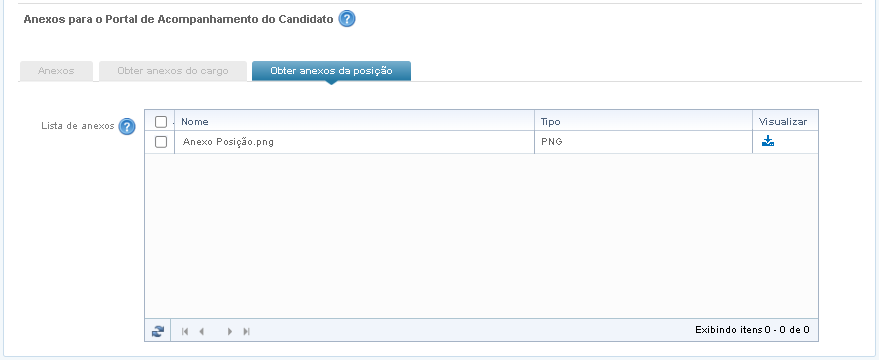This screenshot has width=879, height=360.
Task: Click the Exibindo itens 0 - 0 de 0 text
Action: tap(752, 330)
